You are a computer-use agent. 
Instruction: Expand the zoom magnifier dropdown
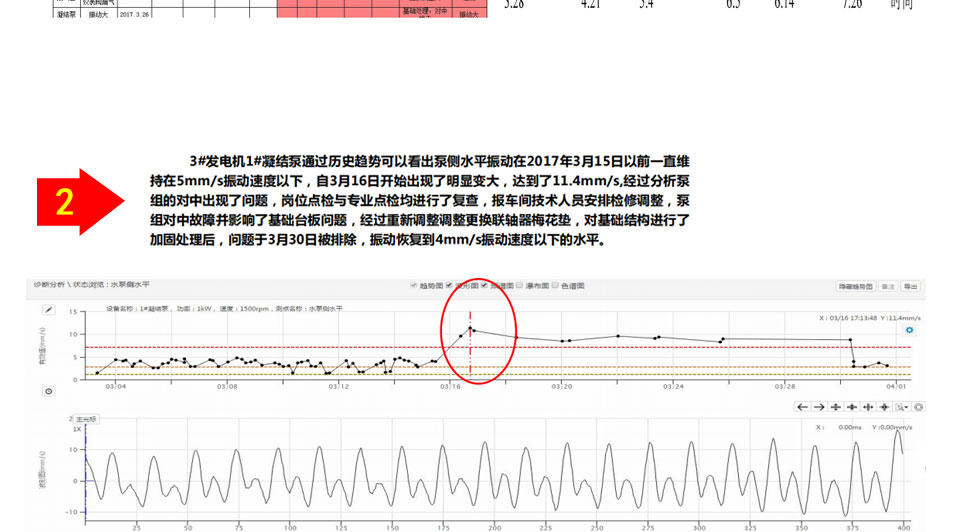902,407
